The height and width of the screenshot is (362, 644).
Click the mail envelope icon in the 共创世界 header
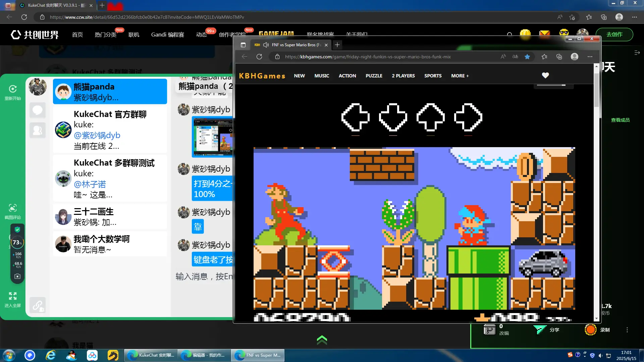coord(545,33)
